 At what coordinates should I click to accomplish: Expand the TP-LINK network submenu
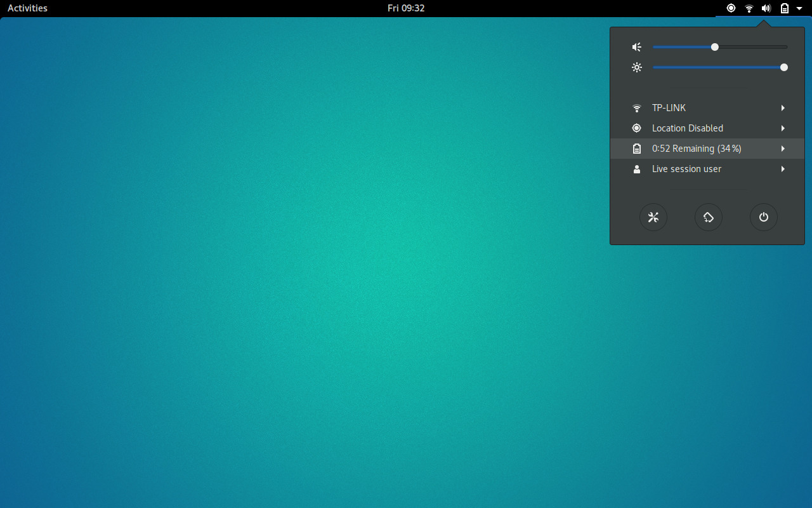pos(783,108)
